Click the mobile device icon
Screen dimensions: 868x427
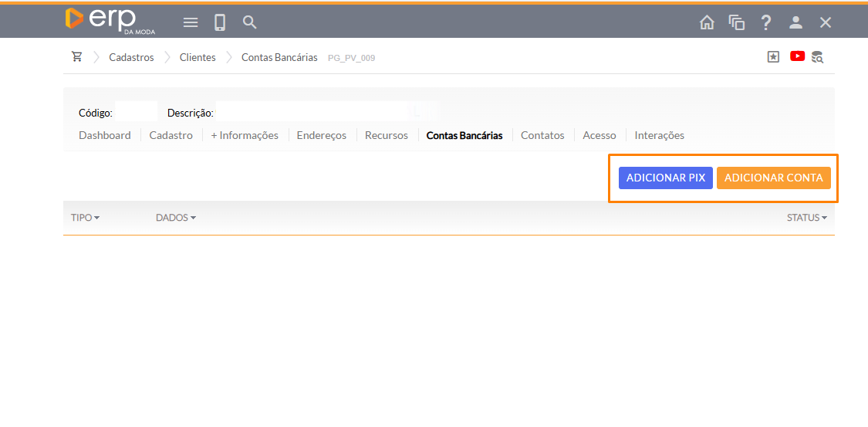point(220,22)
